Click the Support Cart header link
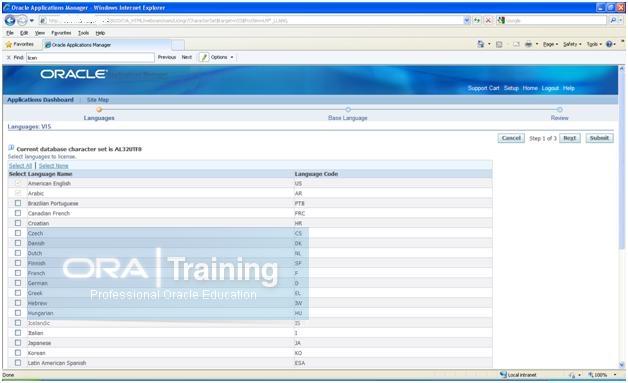The image size is (628, 383). pos(483,88)
